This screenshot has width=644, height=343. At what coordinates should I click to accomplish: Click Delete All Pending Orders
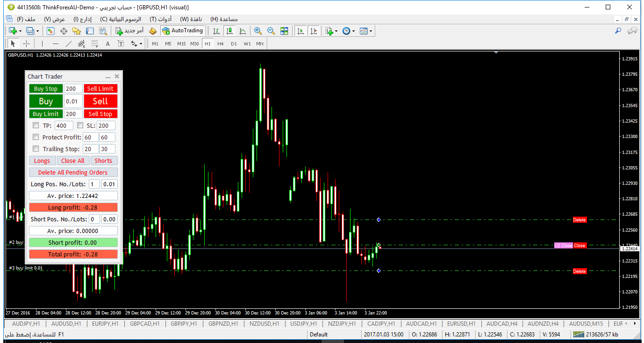(73, 172)
